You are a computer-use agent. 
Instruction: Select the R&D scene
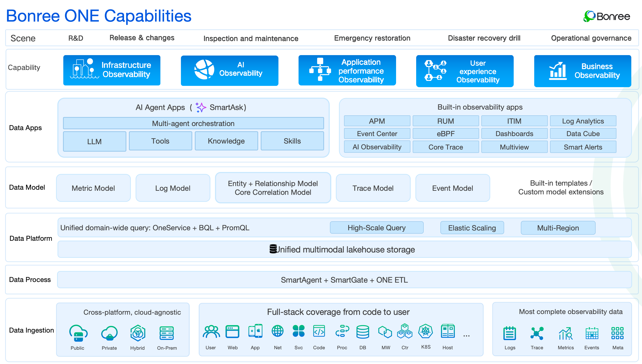pos(76,38)
